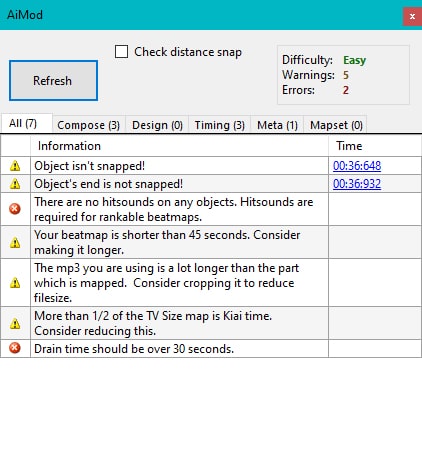
Task: Click the Time column header
Action: point(375,146)
